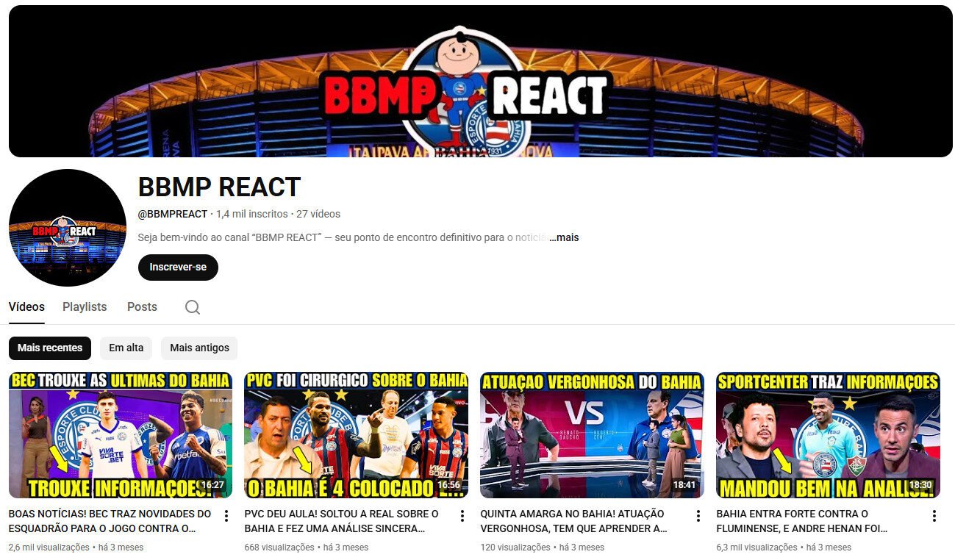Open the BBMP REACT channel name link
The width and height of the screenshot is (955, 560).
(218, 187)
